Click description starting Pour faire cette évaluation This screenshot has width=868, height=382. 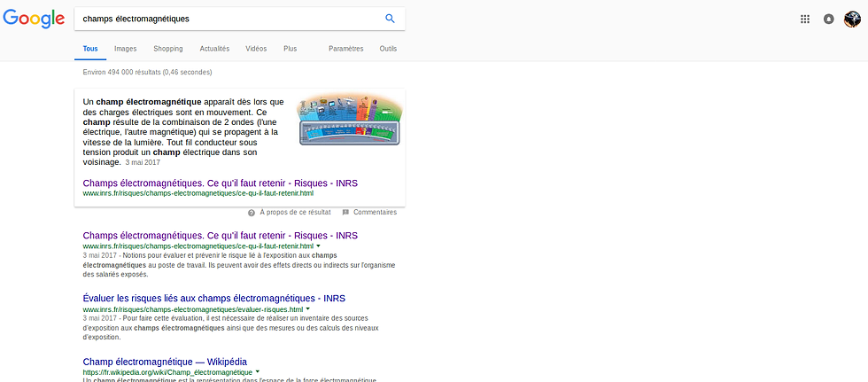(230, 328)
